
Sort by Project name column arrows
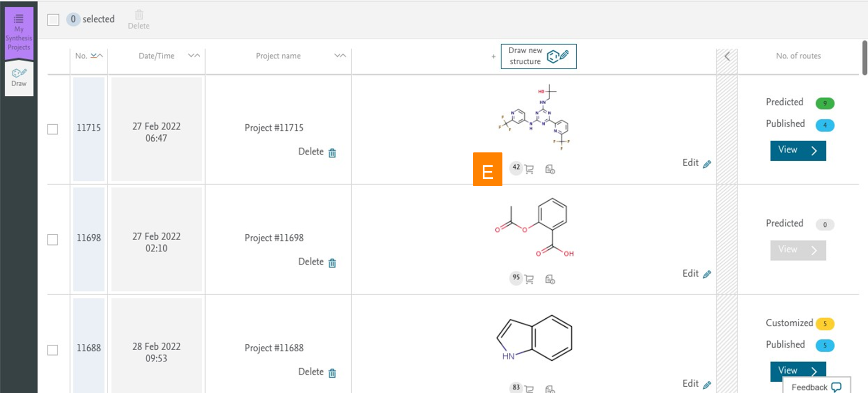[340, 56]
